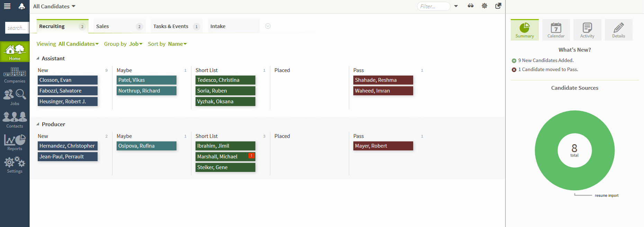
Task: Collapse the Assistant job group
Action: click(38, 59)
